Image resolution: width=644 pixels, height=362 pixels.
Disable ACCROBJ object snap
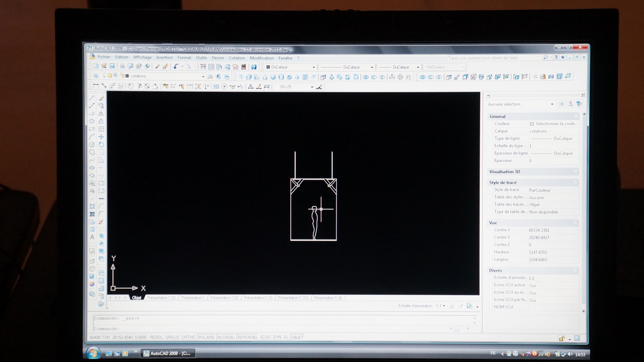pos(226,337)
